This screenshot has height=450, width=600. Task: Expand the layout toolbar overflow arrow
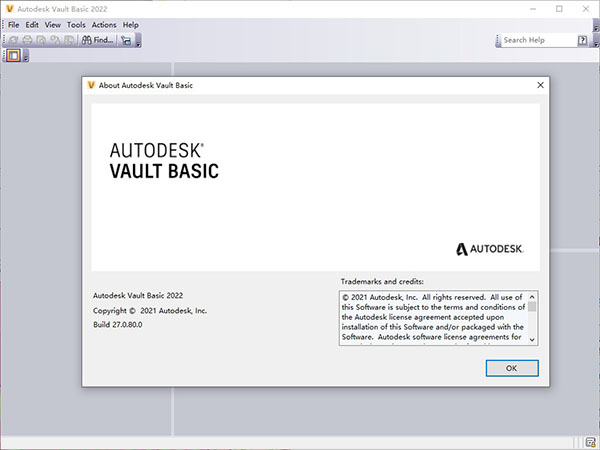[25, 56]
